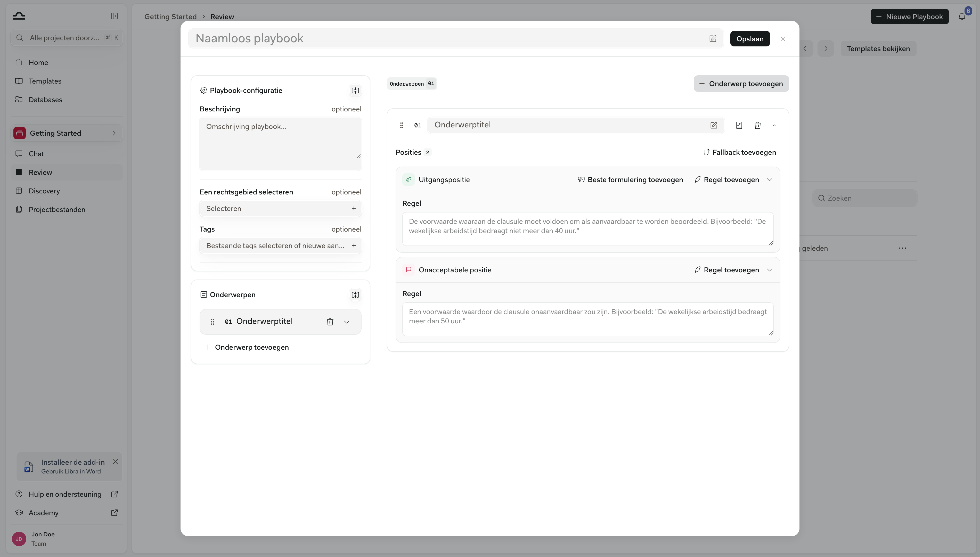Open Home in the sidebar
Image resolution: width=980 pixels, height=557 pixels.
67,62
